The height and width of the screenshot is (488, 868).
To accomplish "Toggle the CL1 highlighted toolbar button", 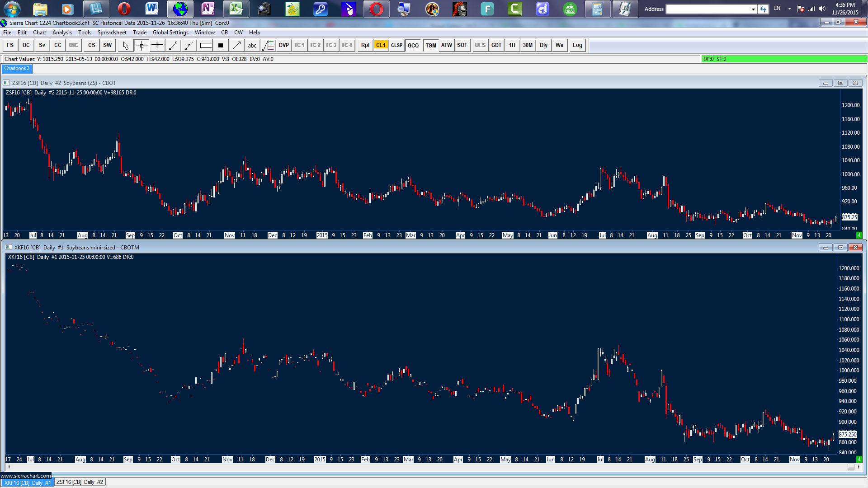I will [x=381, y=45].
